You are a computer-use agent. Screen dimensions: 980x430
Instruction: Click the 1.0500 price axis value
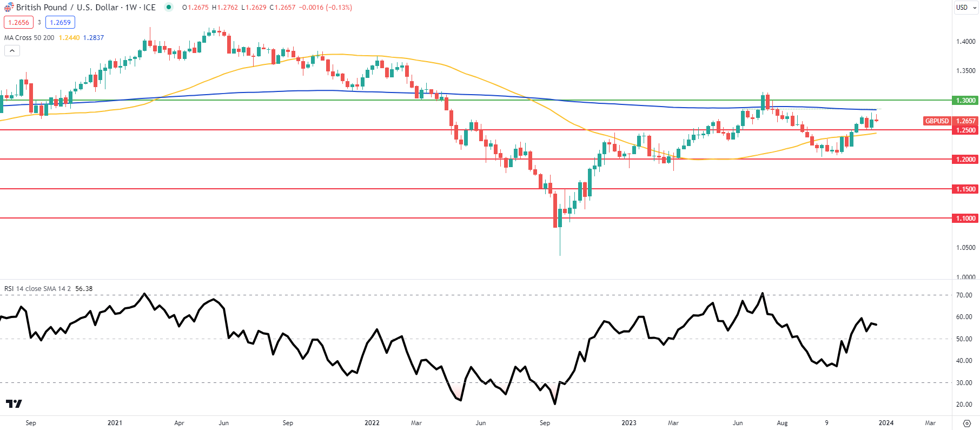click(x=966, y=248)
